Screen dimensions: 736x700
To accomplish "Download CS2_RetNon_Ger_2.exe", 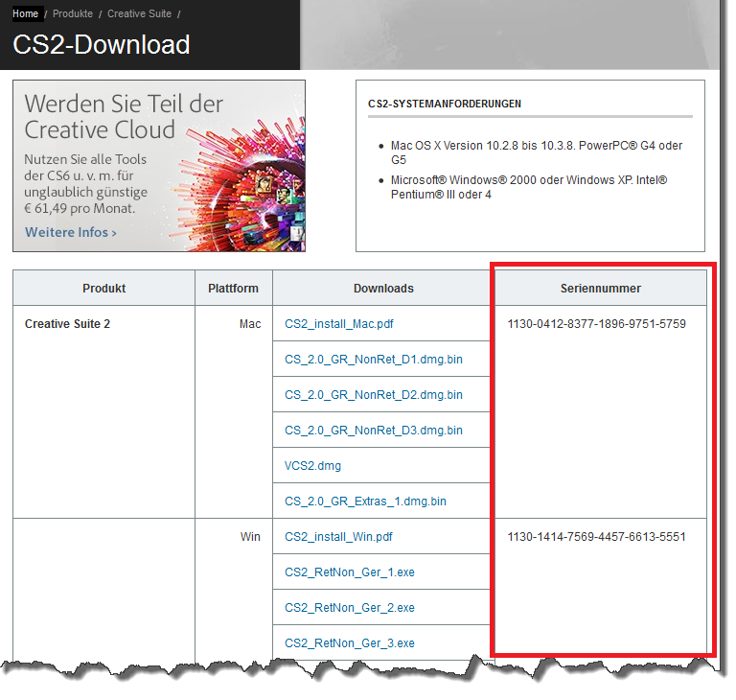I will (x=350, y=608).
